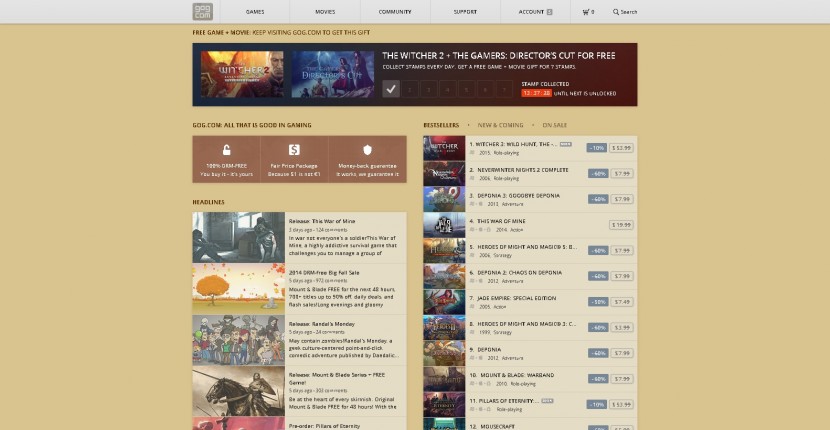Click Deponia 3 Goodbye Deponia cover icon
Screen dimensions: 830x430
(x=444, y=199)
